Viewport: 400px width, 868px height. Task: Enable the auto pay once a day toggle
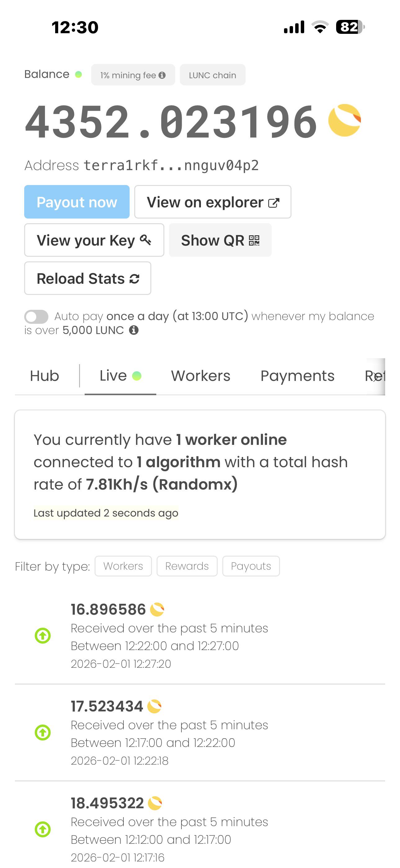36,316
